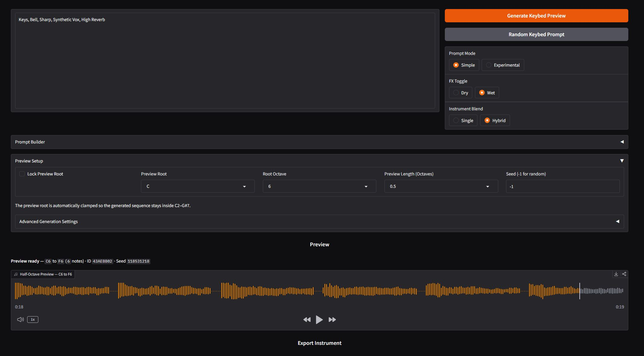Switch FX Toggle to Dry

pyautogui.click(x=461, y=93)
